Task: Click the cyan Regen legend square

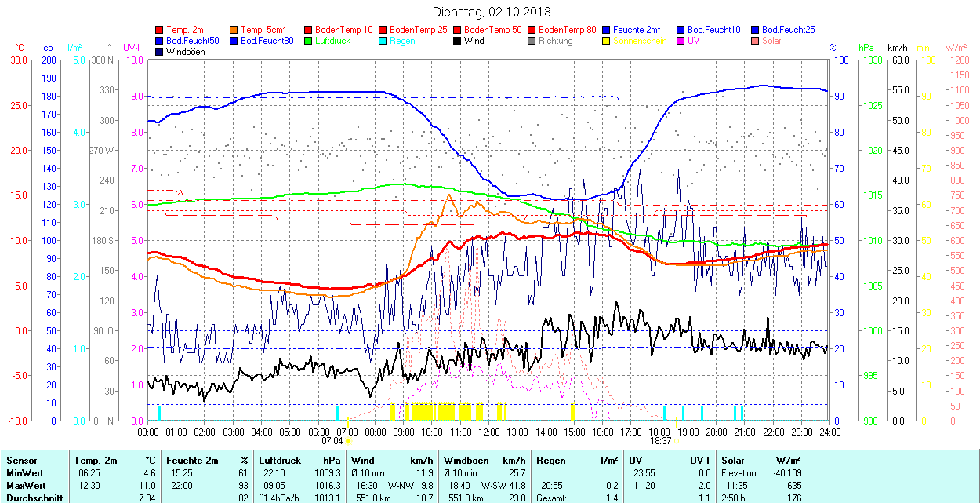Action: pyautogui.click(x=383, y=41)
